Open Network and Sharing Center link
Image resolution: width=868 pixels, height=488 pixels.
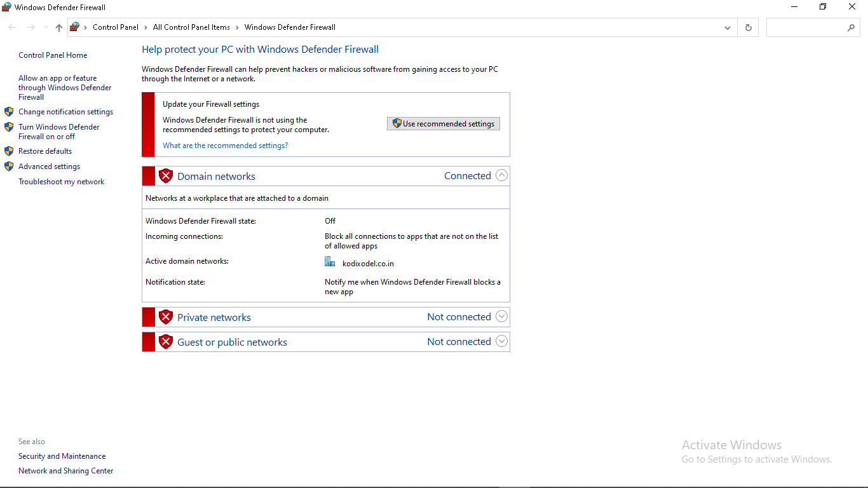tap(65, 471)
